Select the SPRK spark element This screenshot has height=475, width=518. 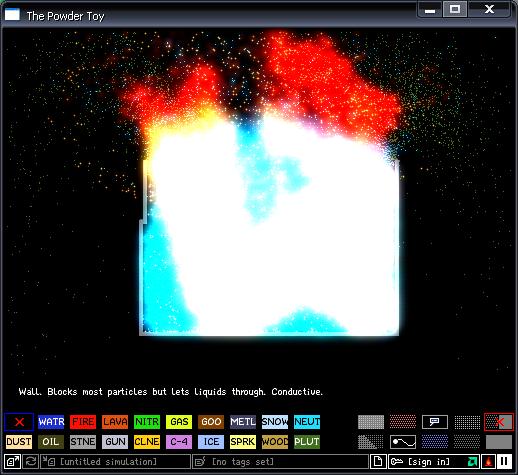(243, 442)
